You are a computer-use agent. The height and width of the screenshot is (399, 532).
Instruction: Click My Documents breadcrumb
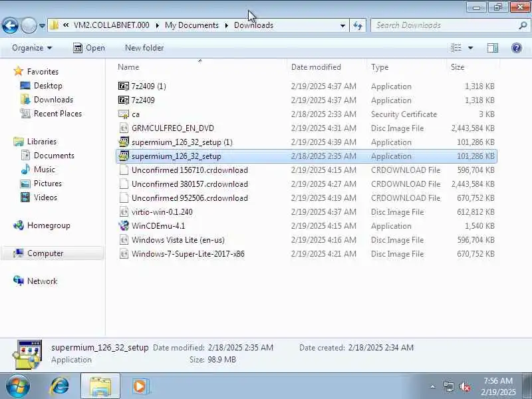click(192, 25)
